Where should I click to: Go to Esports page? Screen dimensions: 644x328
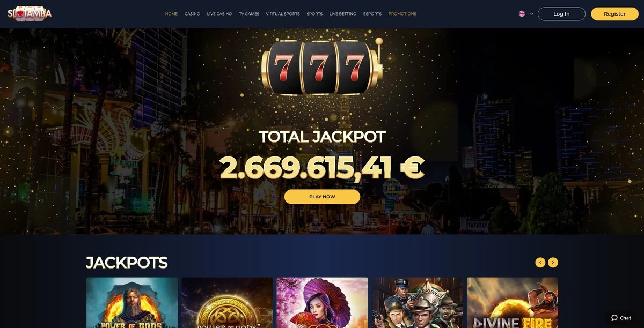(372, 14)
